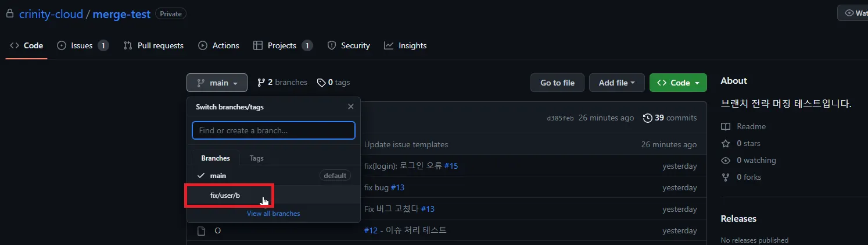Click the branches icon beside 2 branches

point(261,83)
